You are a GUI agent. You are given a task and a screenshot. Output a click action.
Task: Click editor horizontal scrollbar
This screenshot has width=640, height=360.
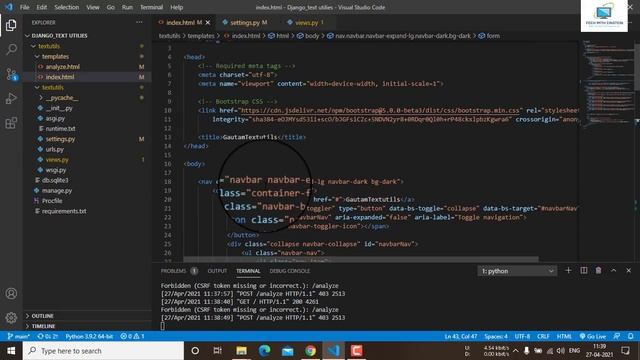click(x=361, y=259)
